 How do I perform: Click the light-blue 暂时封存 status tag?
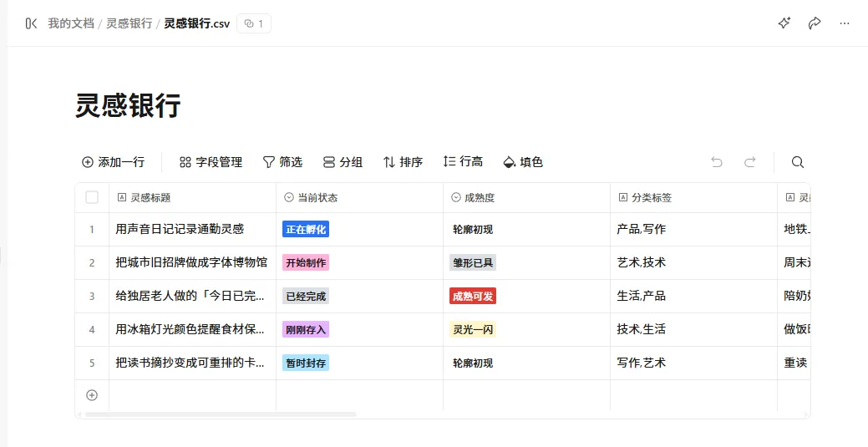point(306,363)
